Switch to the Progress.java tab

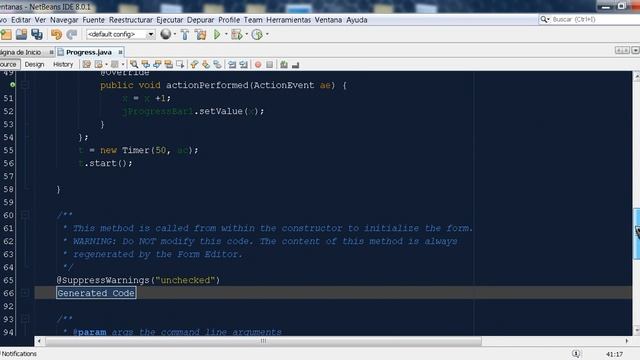click(89, 52)
